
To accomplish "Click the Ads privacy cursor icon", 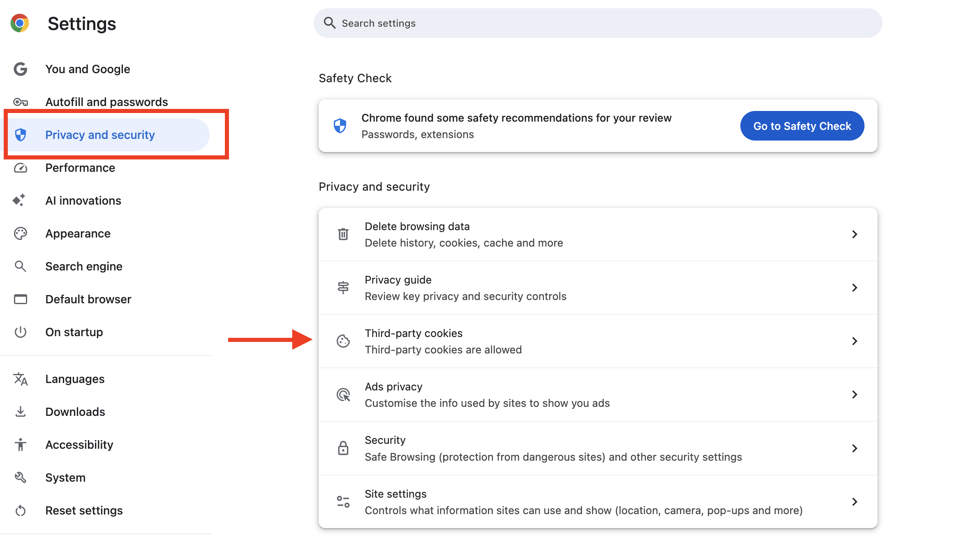I will coord(343,395).
